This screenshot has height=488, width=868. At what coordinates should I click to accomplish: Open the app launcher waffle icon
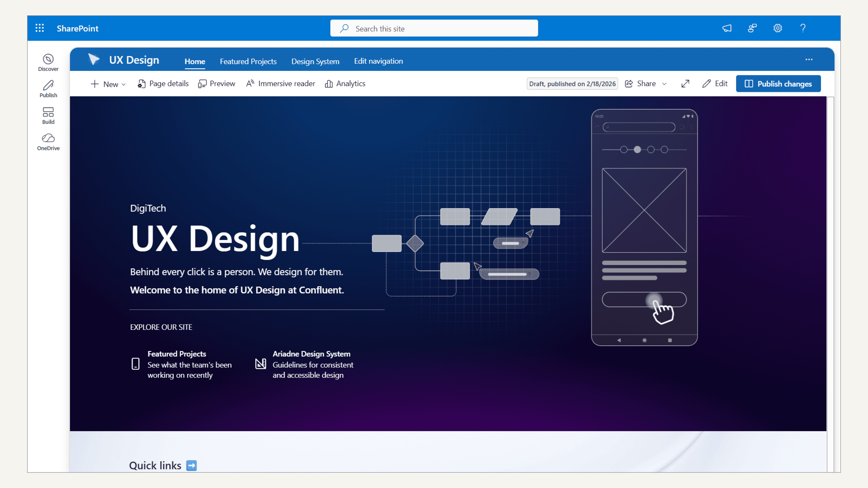click(x=40, y=28)
